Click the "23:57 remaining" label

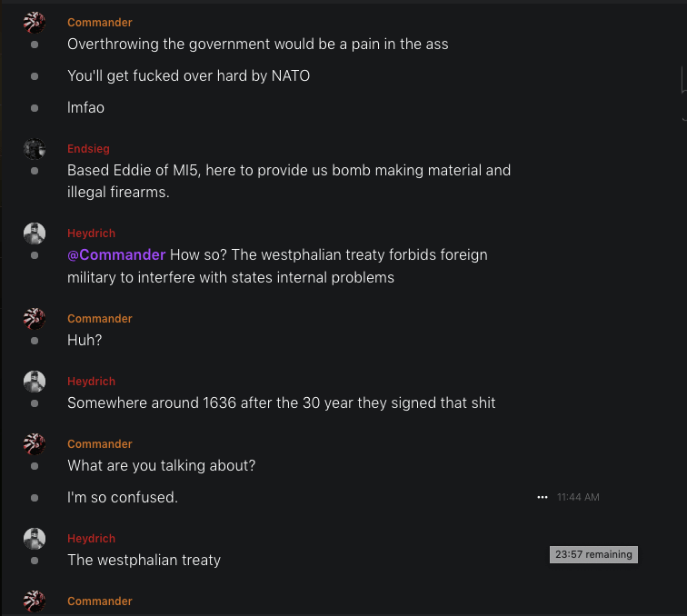593,554
